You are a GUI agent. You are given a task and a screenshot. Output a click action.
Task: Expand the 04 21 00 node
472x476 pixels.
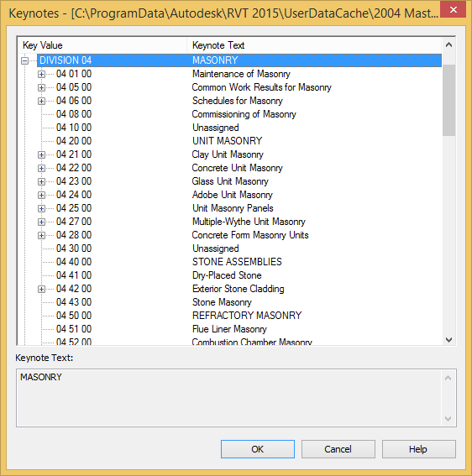click(42, 154)
